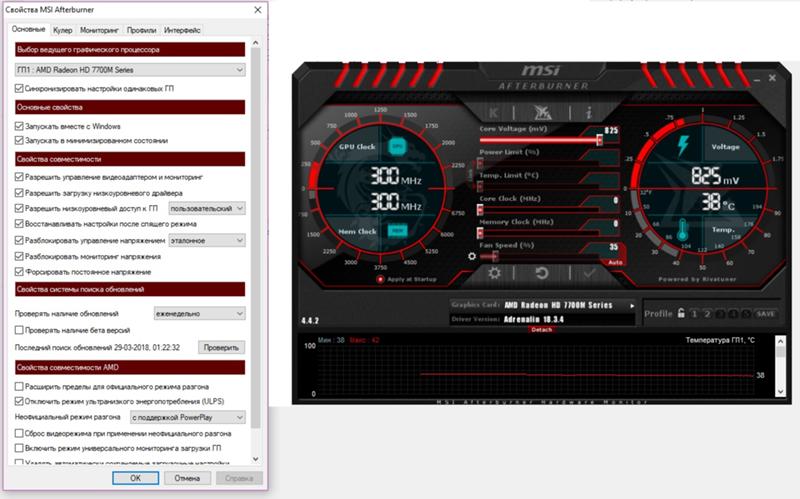The image size is (800, 499).
Task: Click the Отмена button
Action: tap(187, 478)
